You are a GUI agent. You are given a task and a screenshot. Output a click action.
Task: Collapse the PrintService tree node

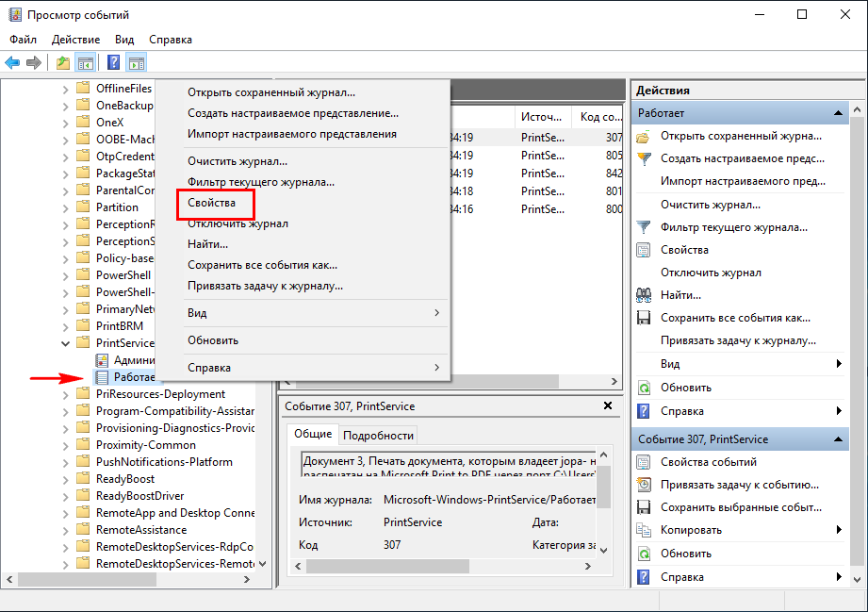tap(65, 343)
